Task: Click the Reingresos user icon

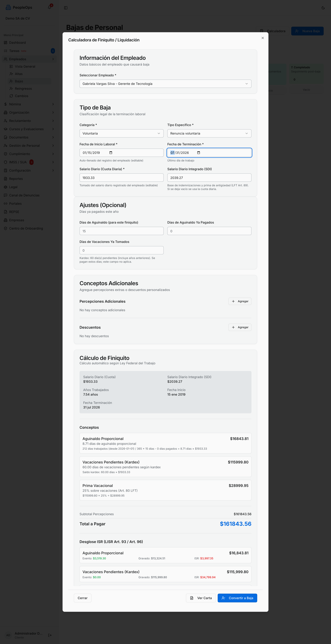Action: [11, 89]
